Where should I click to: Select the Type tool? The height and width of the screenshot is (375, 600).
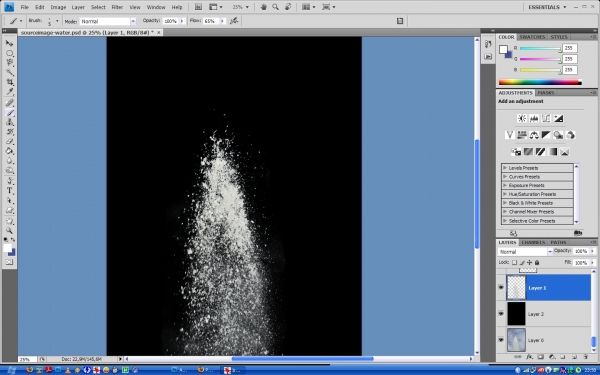click(x=10, y=191)
